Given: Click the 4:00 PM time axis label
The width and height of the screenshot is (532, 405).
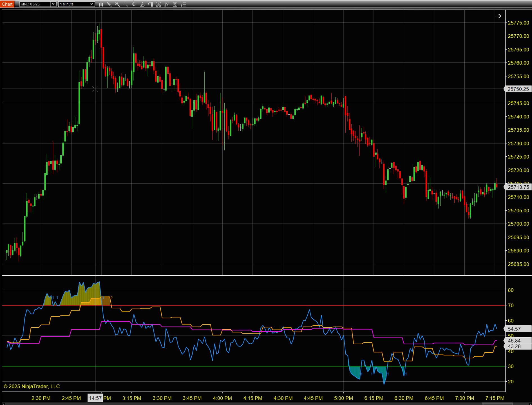Looking at the screenshot, I should click(x=222, y=398).
